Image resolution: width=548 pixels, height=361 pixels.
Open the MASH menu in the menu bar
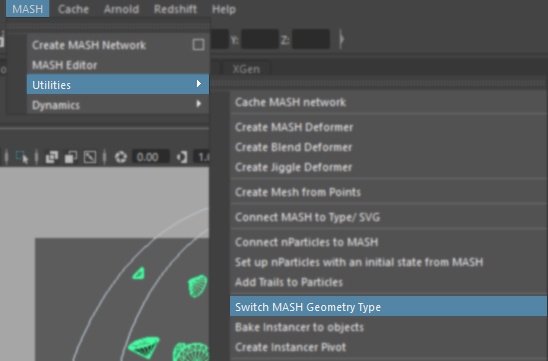(x=27, y=9)
